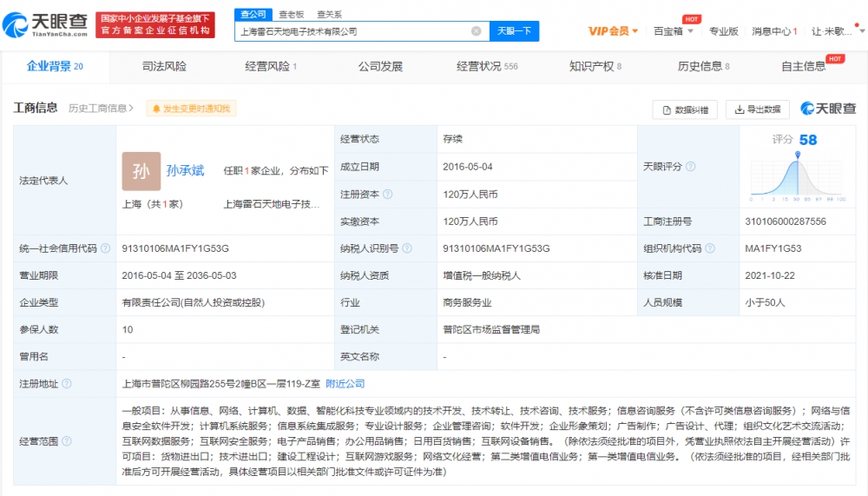Click the 导出数据 button

757,109
